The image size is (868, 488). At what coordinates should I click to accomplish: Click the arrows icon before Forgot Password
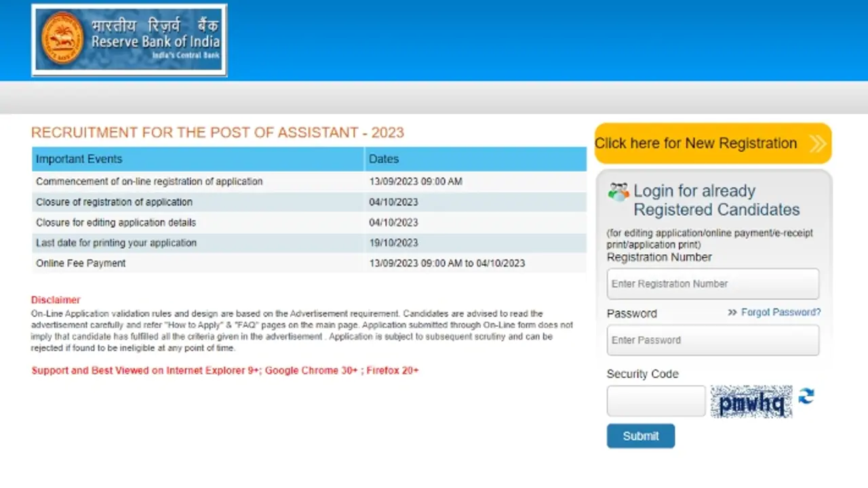732,312
